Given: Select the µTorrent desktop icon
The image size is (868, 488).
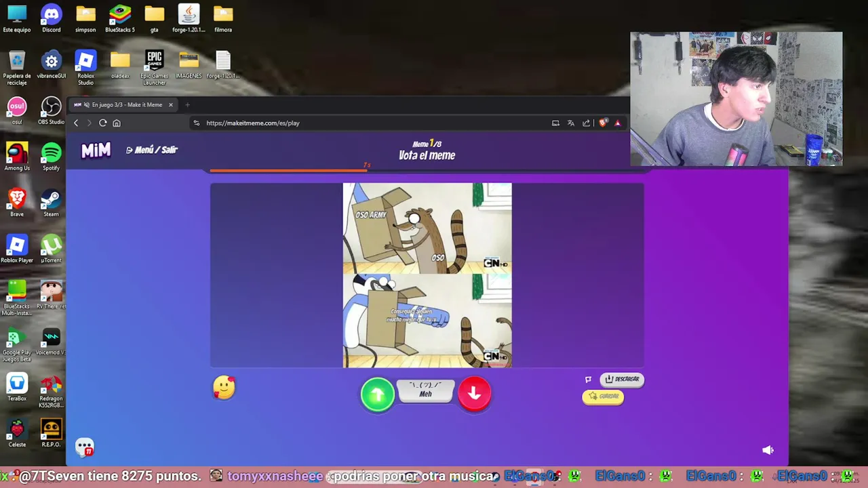Looking at the screenshot, I should point(52,249).
